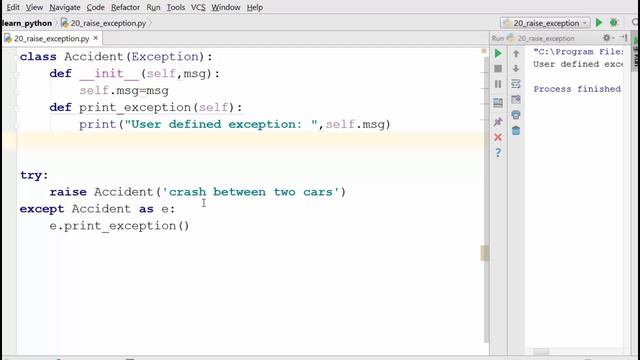Click 'except Accident as e:' line
This screenshot has width=640, height=360.
[x=97, y=209]
